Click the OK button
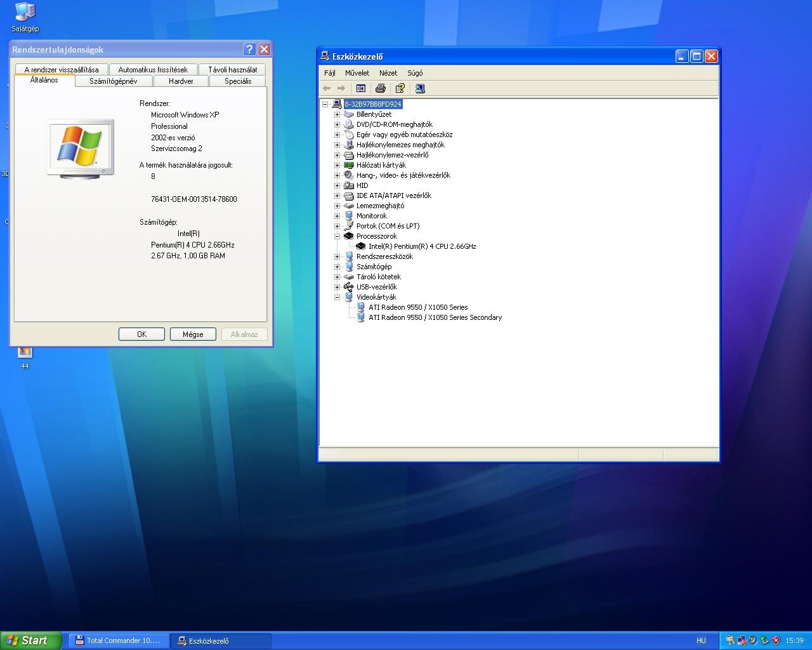The height and width of the screenshot is (650, 812). pos(141,334)
